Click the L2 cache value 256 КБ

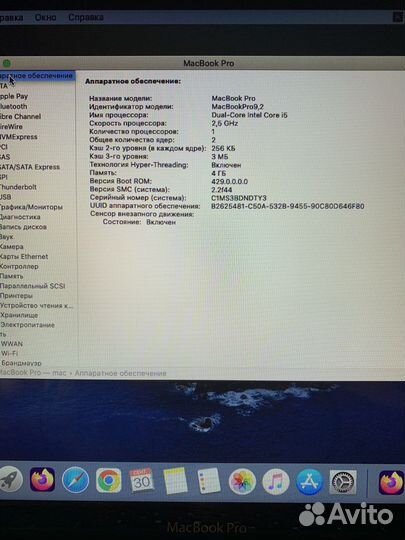coord(223,148)
